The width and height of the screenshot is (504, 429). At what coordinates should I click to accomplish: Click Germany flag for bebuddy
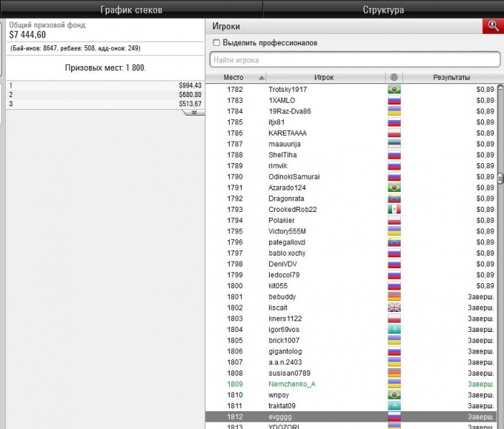coord(394,296)
